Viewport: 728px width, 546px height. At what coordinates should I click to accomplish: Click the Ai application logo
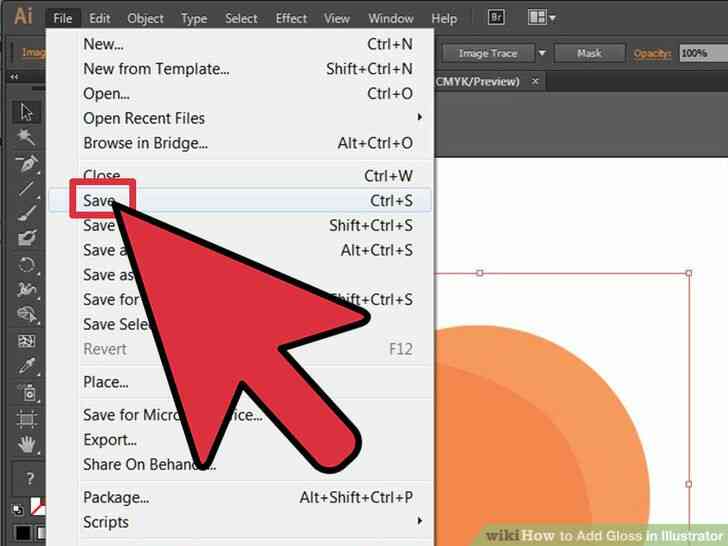pyautogui.click(x=23, y=16)
